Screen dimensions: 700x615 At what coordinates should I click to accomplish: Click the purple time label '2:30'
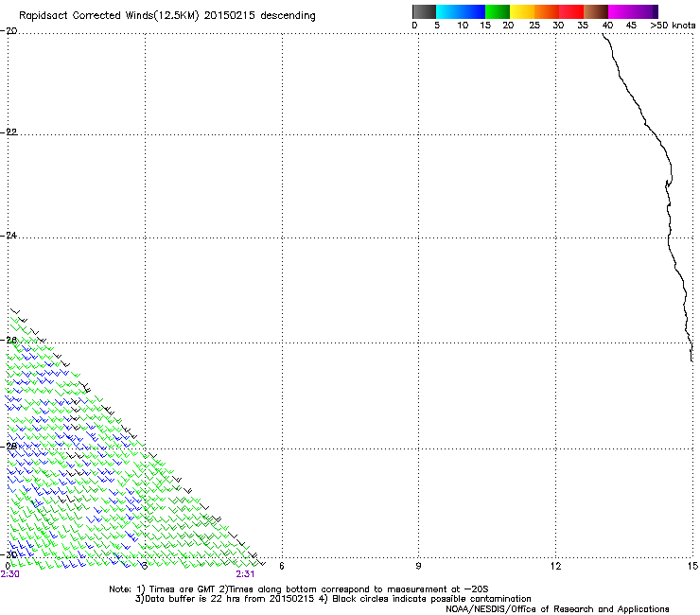coord(9,574)
